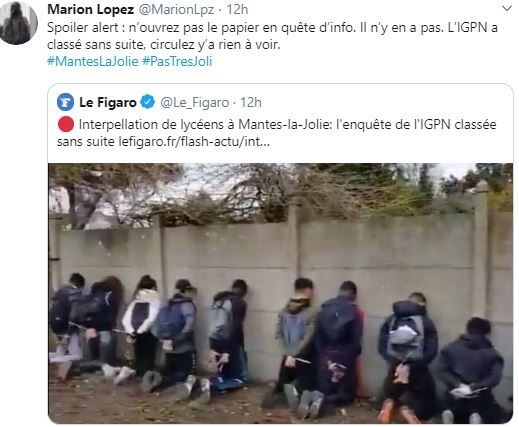Viewport: 519px width, 427px height.
Task: Click the 'Spoiler alert' tweet text line
Action: (272, 28)
